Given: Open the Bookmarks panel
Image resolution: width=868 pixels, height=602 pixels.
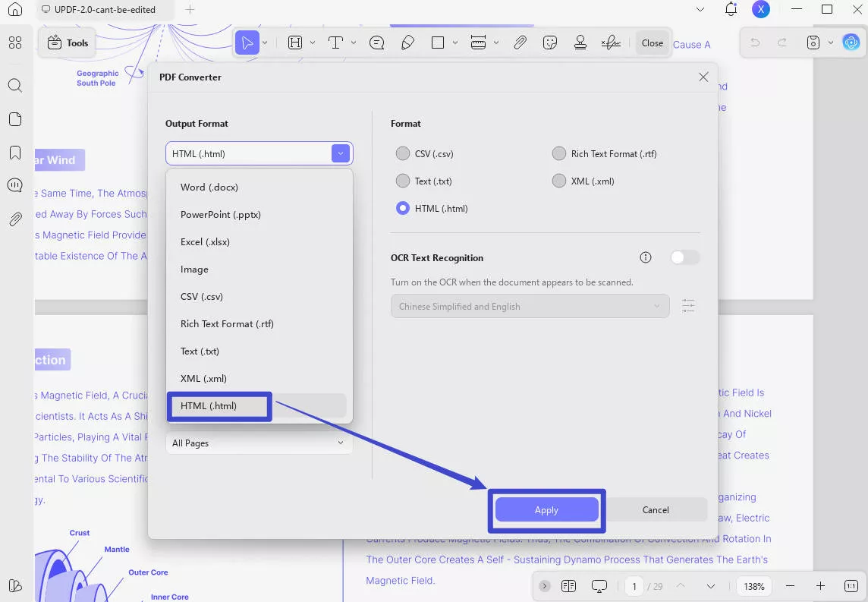Looking at the screenshot, I should click(x=15, y=152).
